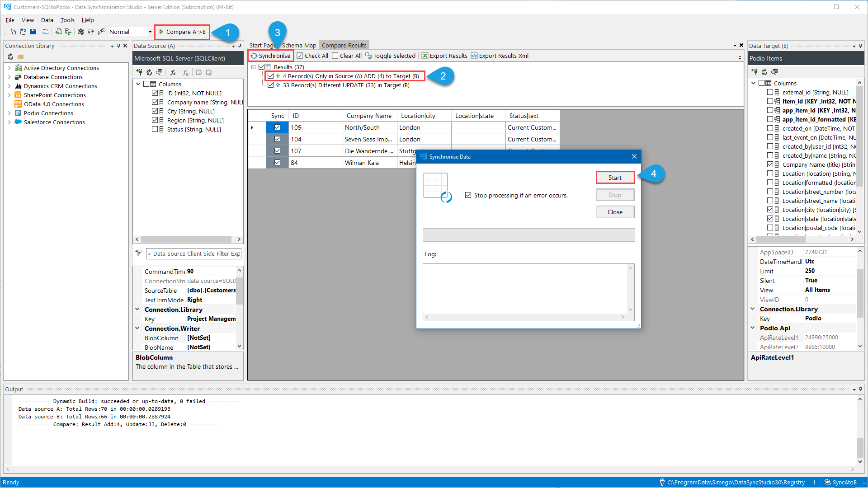Tick the Clear All checkbox

pyautogui.click(x=335, y=56)
